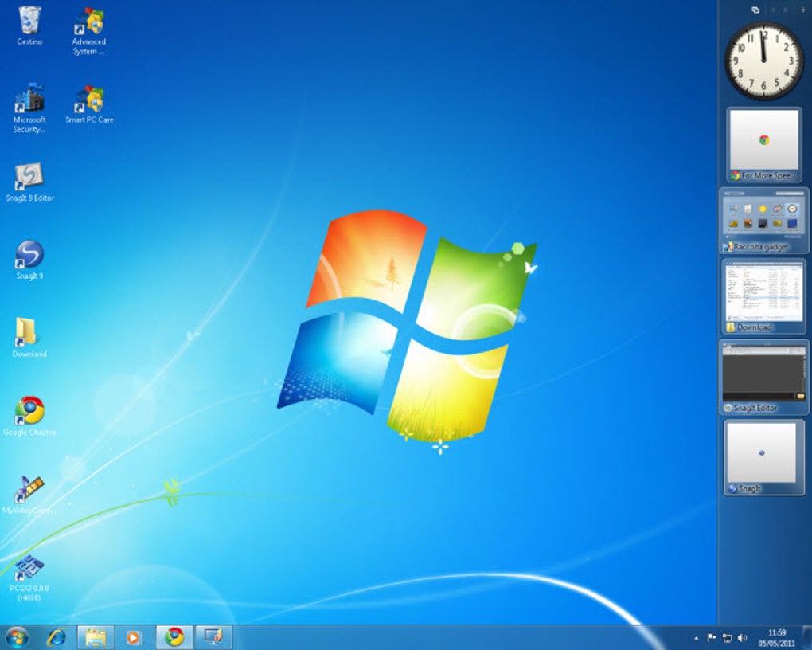Click the Show Desktop strip beside the clock

click(x=806, y=637)
